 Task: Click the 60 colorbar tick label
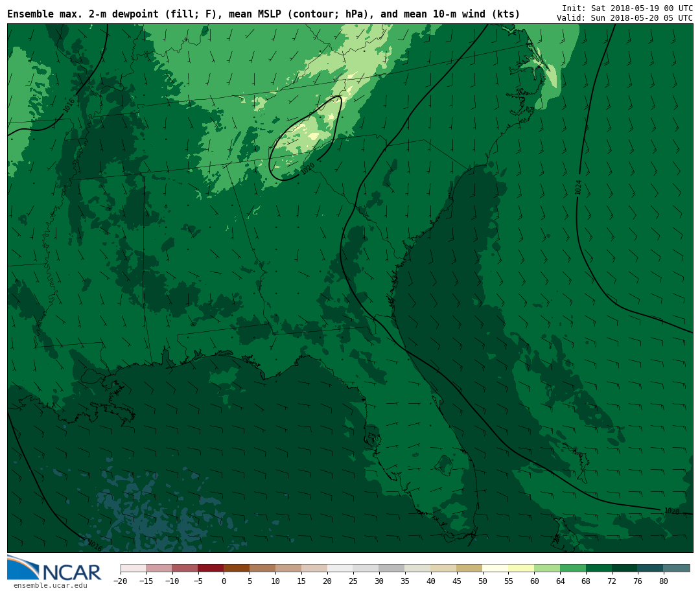[534, 581]
